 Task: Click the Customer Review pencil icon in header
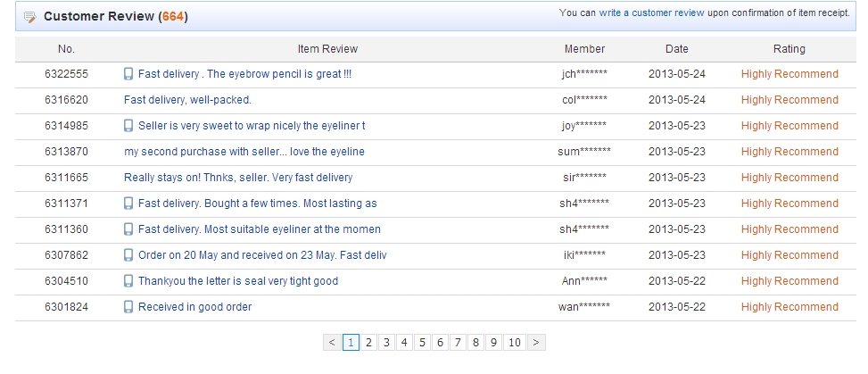click(30, 17)
